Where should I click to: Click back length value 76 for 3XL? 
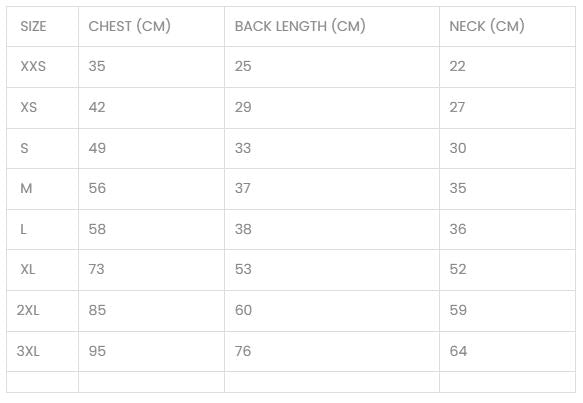coord(243,351)
